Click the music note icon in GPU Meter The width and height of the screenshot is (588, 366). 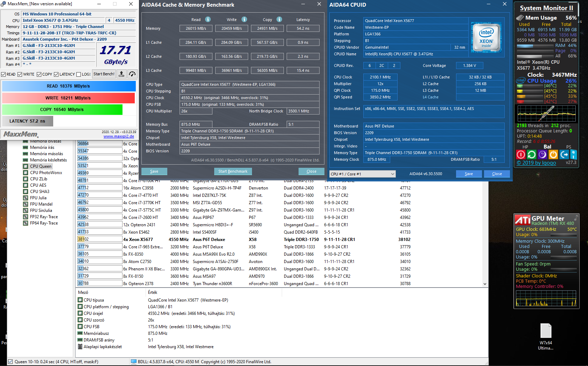(575, 218)
